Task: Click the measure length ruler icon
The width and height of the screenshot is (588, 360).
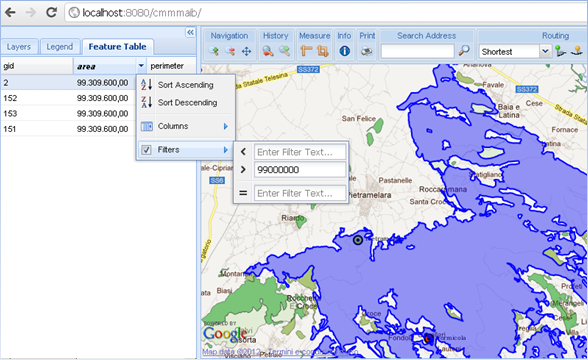Action: pyautogui.click(x=306, y=51)
